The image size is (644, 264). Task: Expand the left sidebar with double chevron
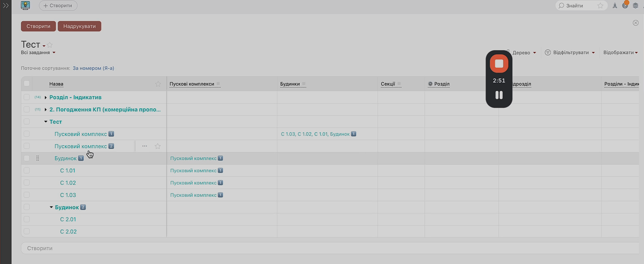point(6,6)
